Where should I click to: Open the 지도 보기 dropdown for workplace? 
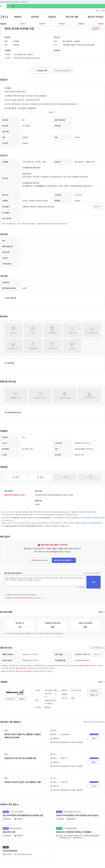tap(98, 207)
